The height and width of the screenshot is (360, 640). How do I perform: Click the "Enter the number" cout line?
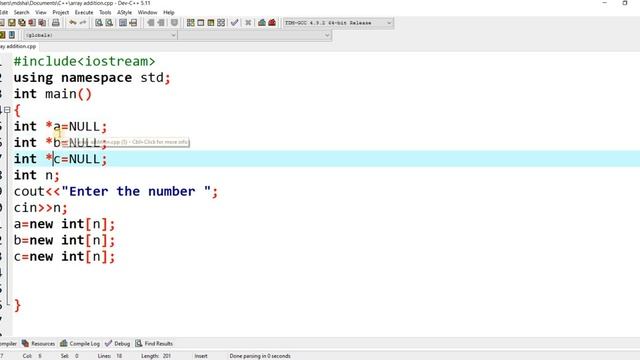(x=116, y=191)
